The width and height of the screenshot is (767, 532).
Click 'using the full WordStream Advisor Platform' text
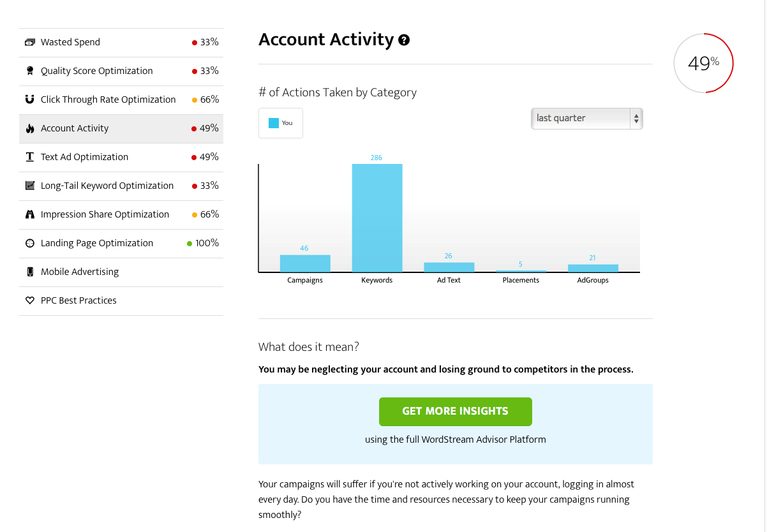(456, 440)
